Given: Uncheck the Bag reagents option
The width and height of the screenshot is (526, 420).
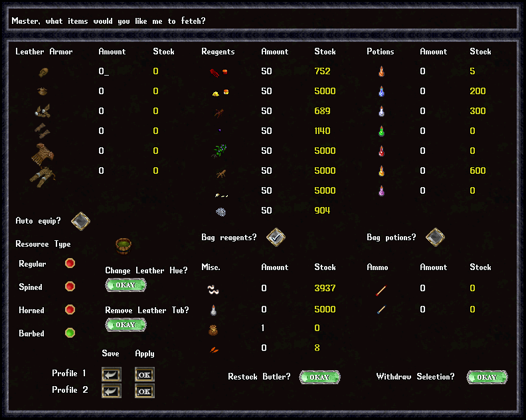Looking at the screenshot, I should [x=276, y=238].
